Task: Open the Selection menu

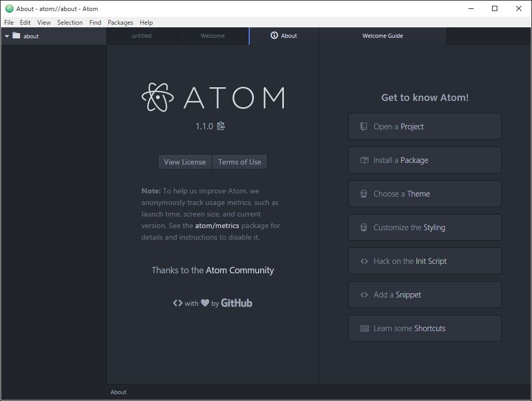Action: (70, 23)
